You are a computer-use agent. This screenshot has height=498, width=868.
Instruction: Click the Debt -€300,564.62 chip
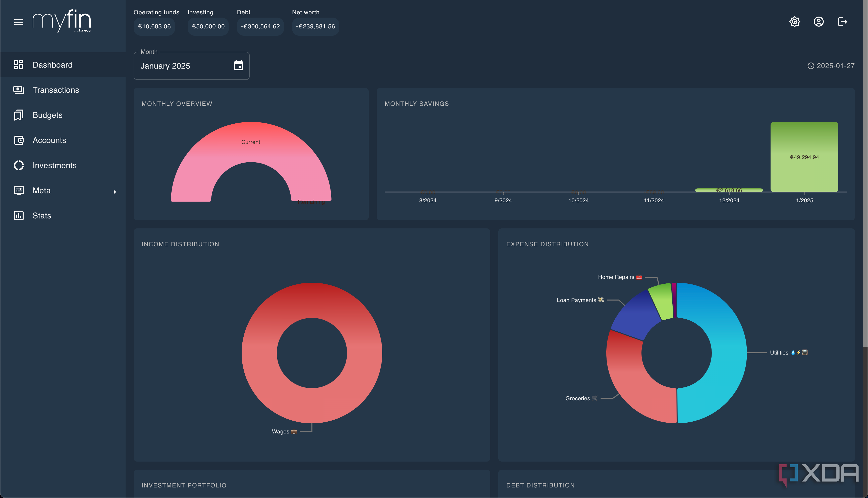click(260, 26)
